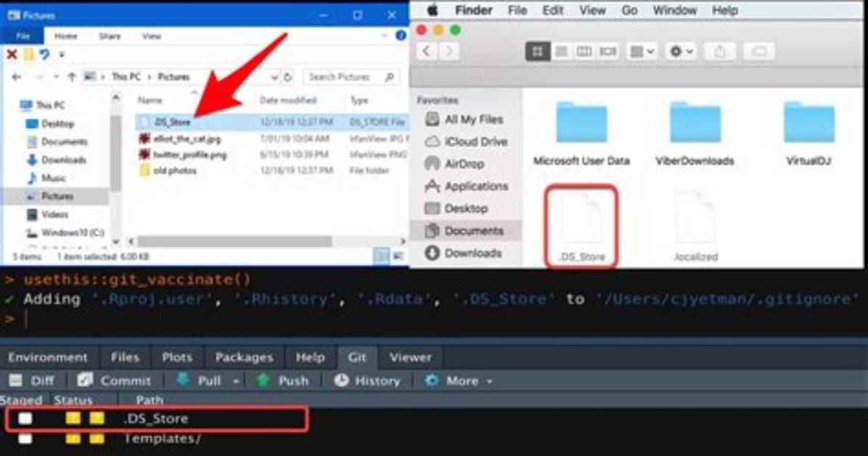
Task: Click the Commit button in Git pane
Action: click(x=113, y=380)
